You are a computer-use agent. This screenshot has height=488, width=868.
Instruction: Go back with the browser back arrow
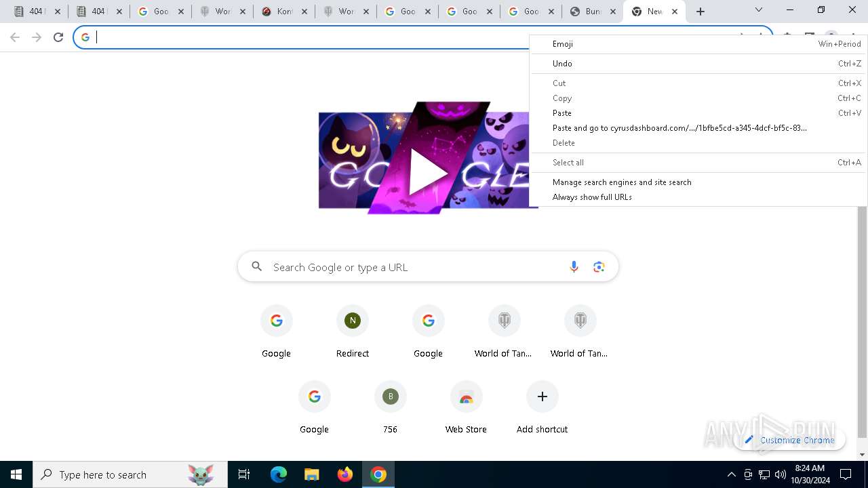[x=15, y=37]
